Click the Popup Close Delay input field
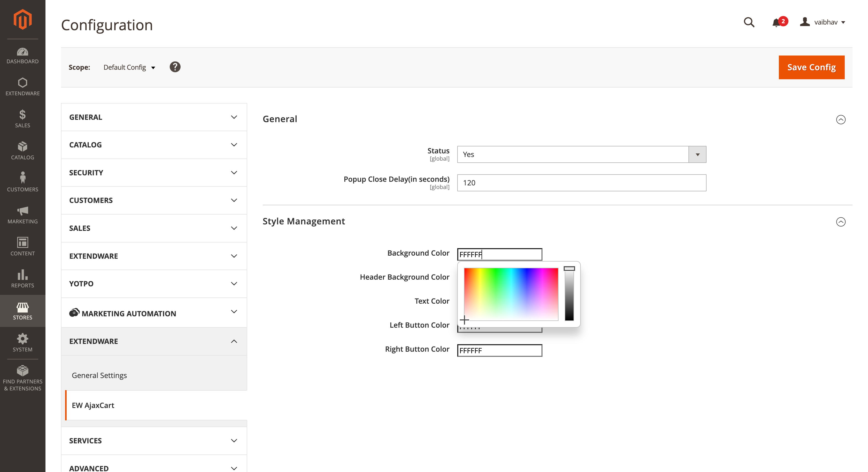Screen dimensions: 868x472 (581, 183)
